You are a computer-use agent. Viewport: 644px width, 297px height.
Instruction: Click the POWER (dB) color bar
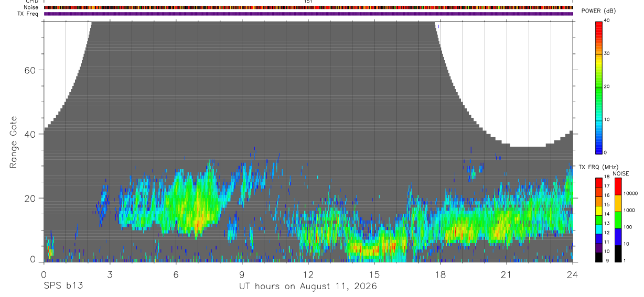click(x=599, y=87)
